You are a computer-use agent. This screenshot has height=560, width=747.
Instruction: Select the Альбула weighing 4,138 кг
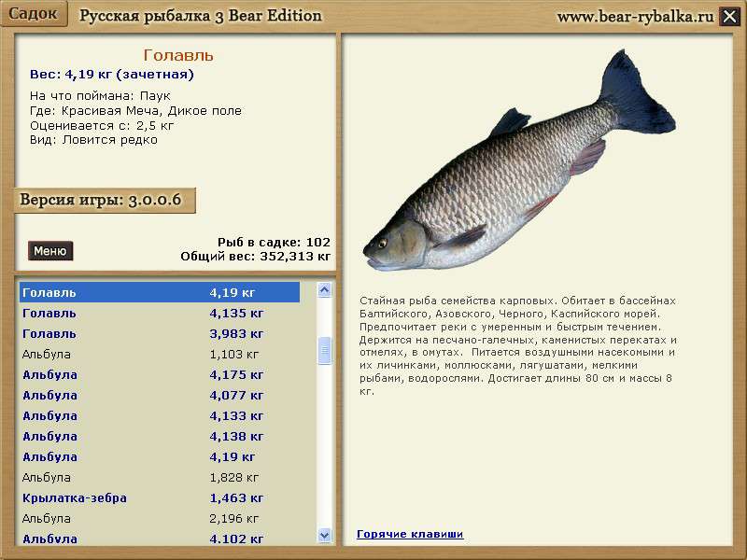[x=159, y=436]
